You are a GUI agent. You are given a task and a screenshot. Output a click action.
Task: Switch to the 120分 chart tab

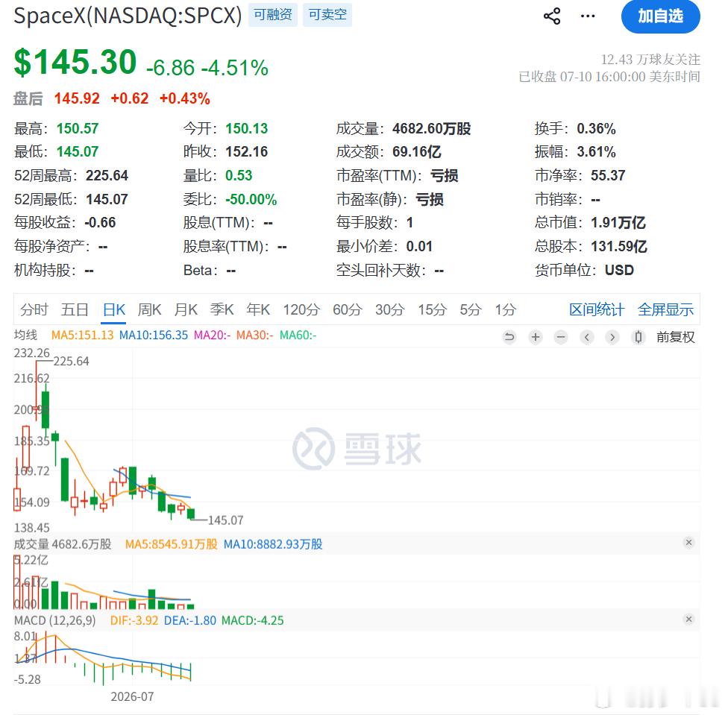[301, 309]
